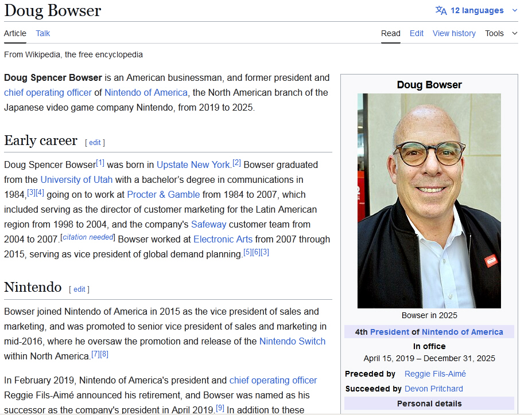Open the Safeway link
This screenshot has height=415, width=532.
point(209,224)
